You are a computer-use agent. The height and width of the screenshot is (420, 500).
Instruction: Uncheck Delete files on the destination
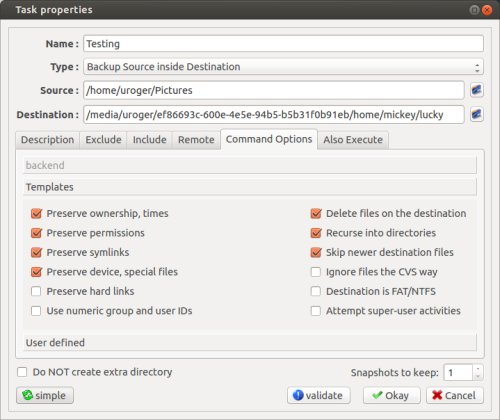(x=316, y=213)
